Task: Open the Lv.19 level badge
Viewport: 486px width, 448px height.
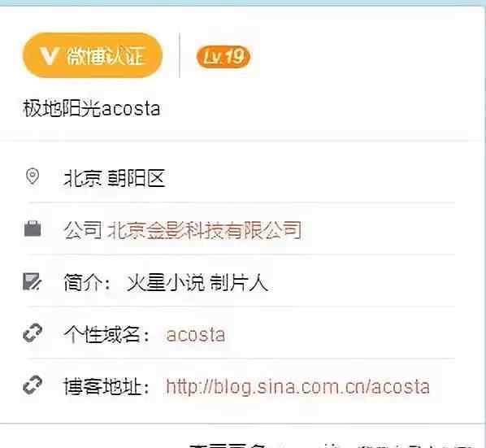Action: pos(223,57)
